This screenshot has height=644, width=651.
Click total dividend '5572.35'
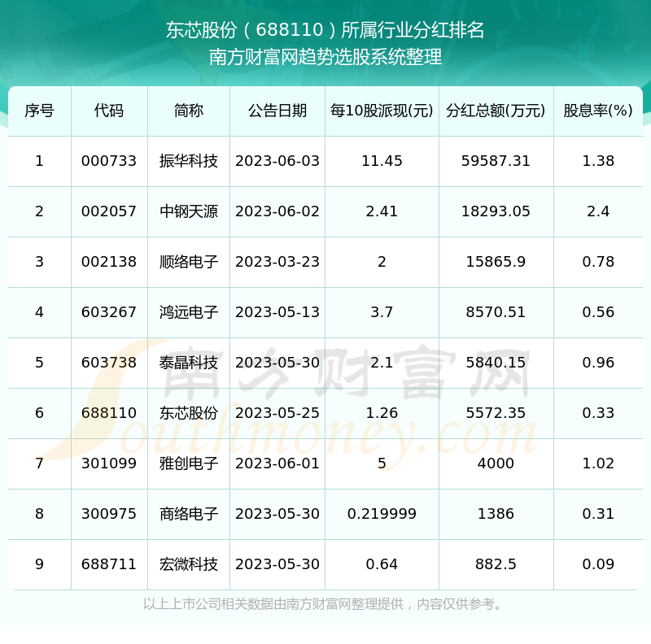(496, 413)
